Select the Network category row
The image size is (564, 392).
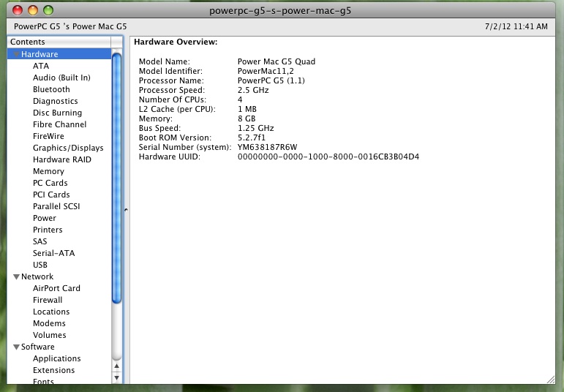point(59,276)
